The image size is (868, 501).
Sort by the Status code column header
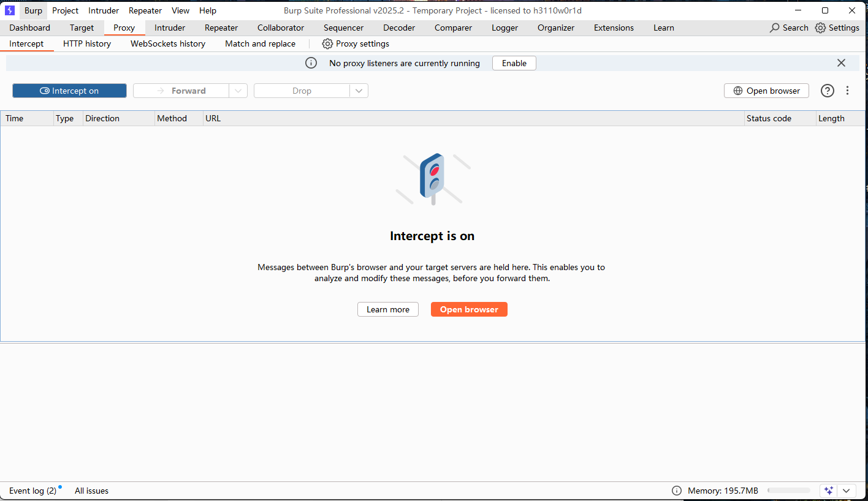click(780, 118)
